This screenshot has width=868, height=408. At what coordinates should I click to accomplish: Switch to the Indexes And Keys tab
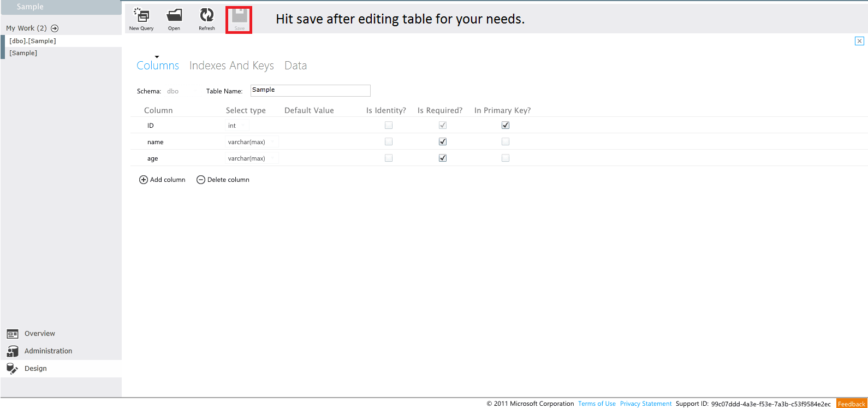[231, 66]
